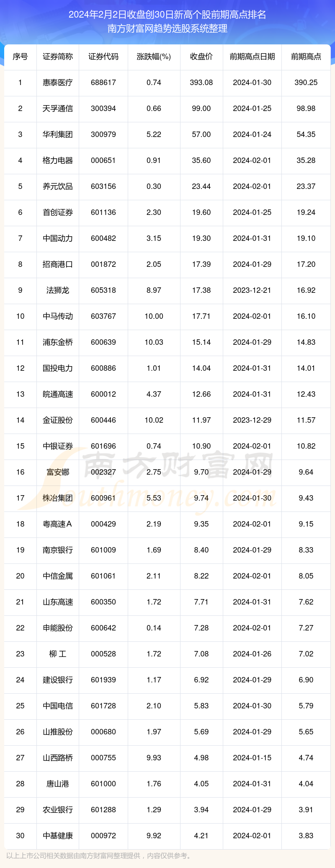Image resolution: width=335 pixels, height=868 pixels.
Task: Select stock name 农业银行
Action: (x=58, y=810)
